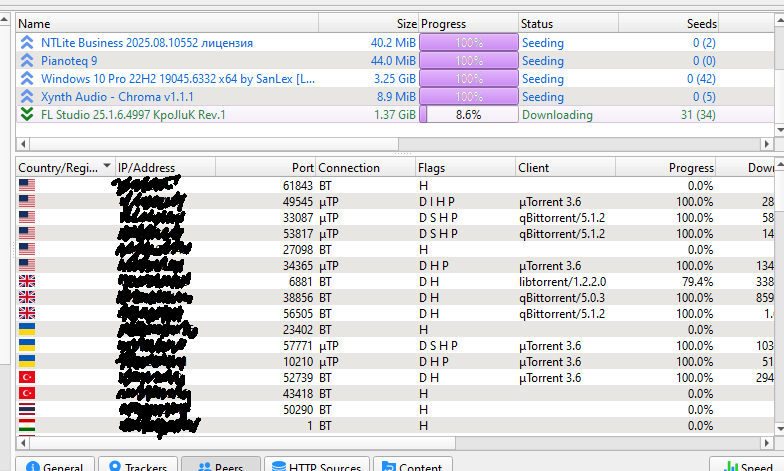Image resolution: width=784 pixels, height=471 pixels.
Task: Sort peers by the Client column header
Action: coord(570,168)
